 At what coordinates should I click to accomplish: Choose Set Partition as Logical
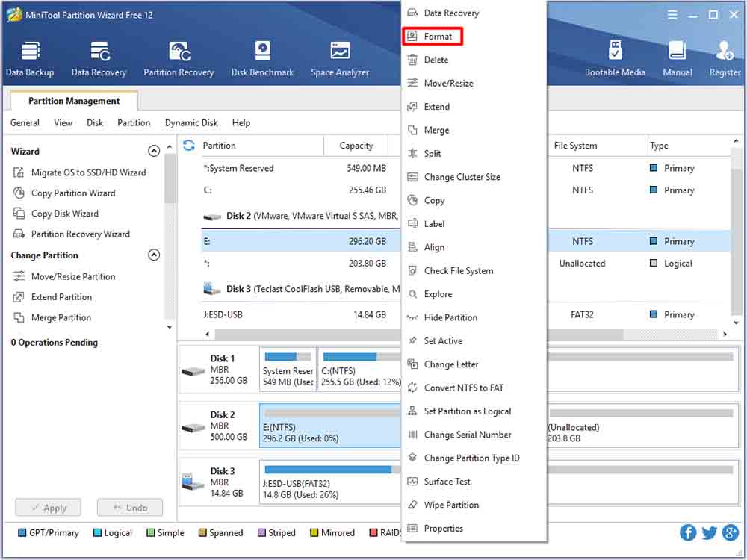coord(474,411)
